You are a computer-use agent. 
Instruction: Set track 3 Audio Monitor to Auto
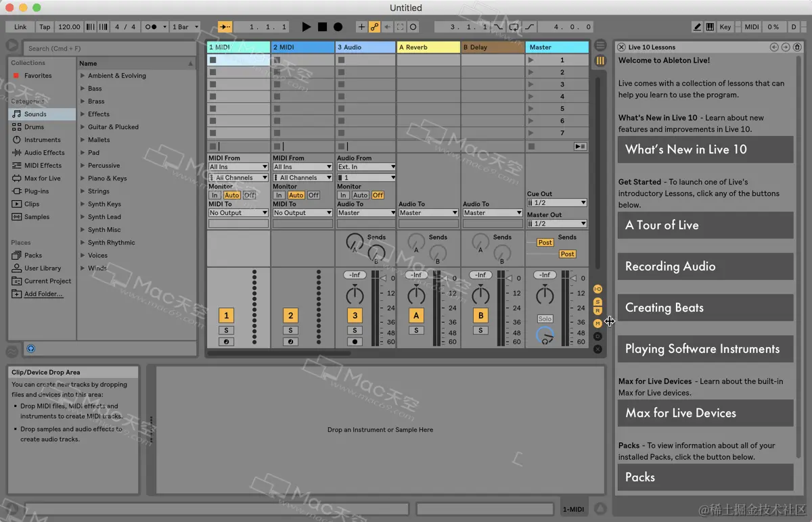361,195
